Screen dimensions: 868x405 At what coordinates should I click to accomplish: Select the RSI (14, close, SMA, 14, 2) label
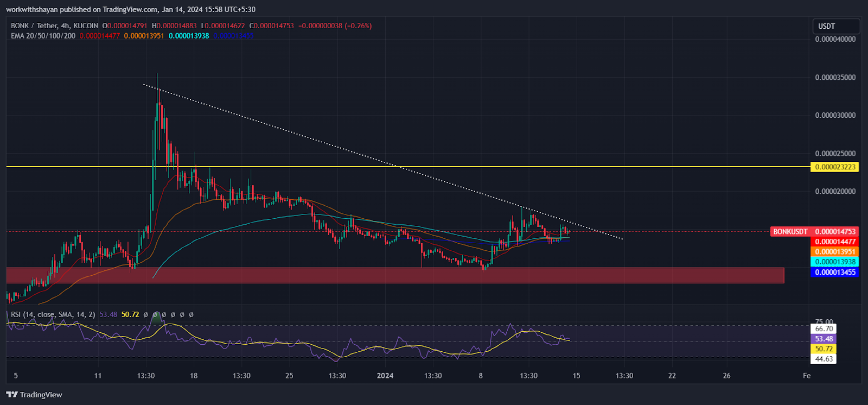click(53, 314)
